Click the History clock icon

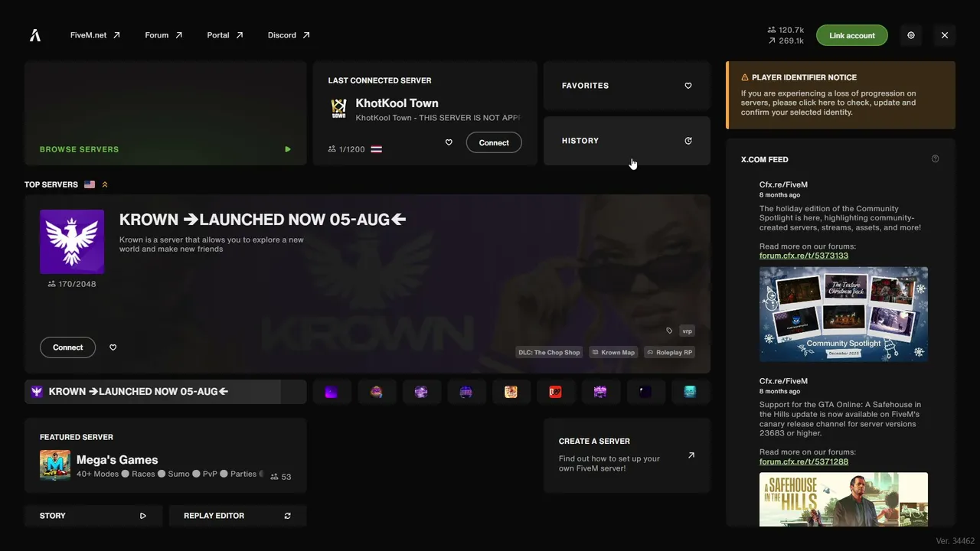pyautogui.click(x=688, y=141)
